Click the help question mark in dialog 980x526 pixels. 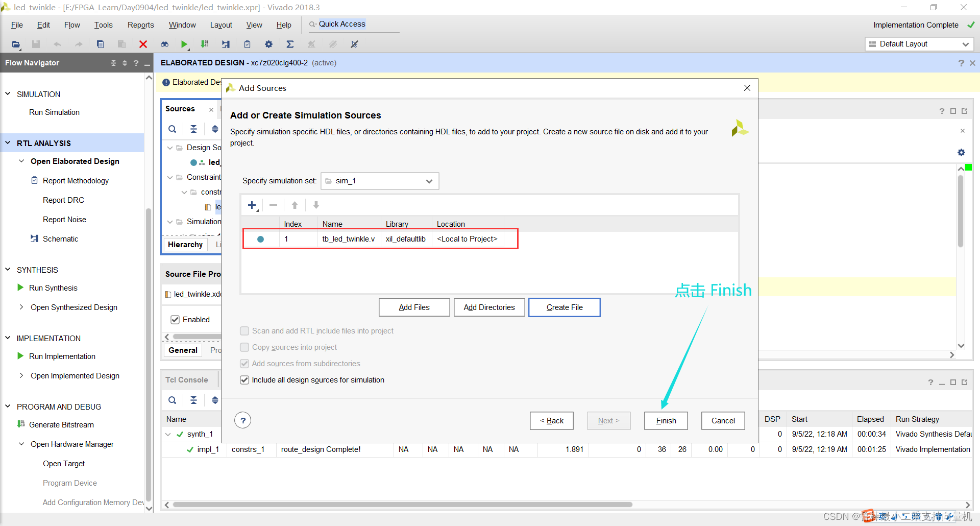pos(243,420)
